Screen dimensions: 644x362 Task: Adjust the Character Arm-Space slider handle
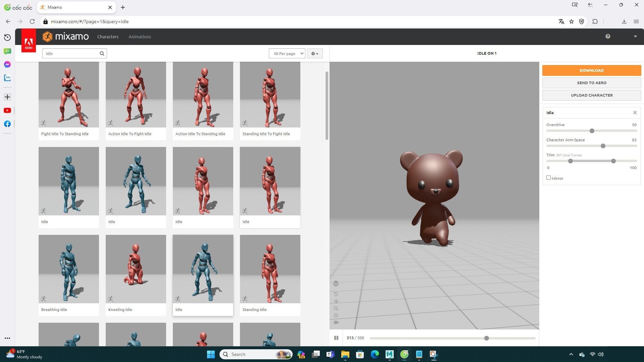click(x=603, y=146)
